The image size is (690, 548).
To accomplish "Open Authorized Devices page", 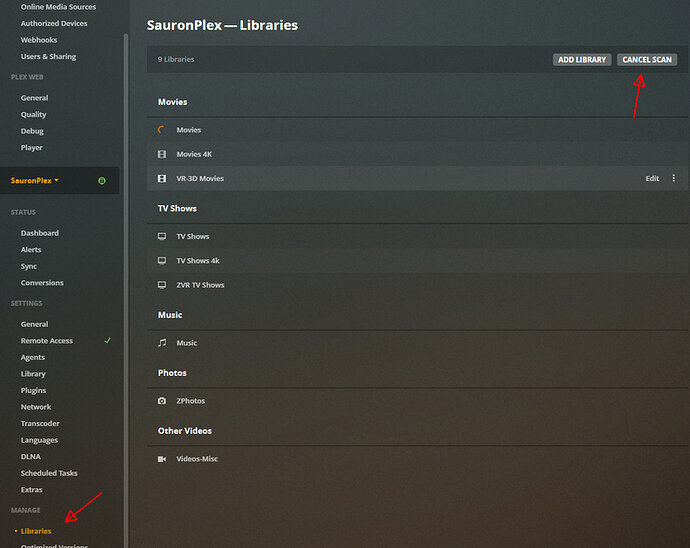I will [54, 23].
